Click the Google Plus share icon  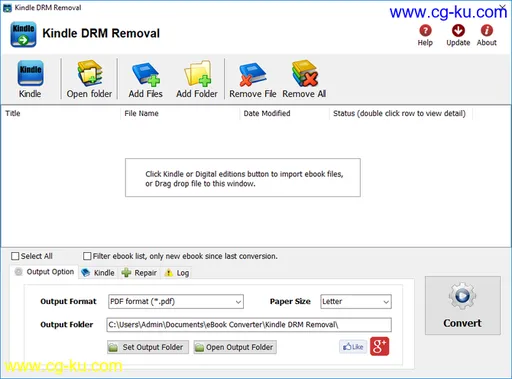379,347
